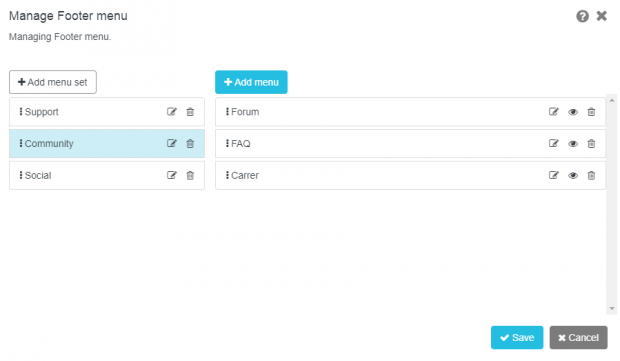Screen dimensions: 620x361
Task: Edit the Forum menu item
Action: (554, 112)
